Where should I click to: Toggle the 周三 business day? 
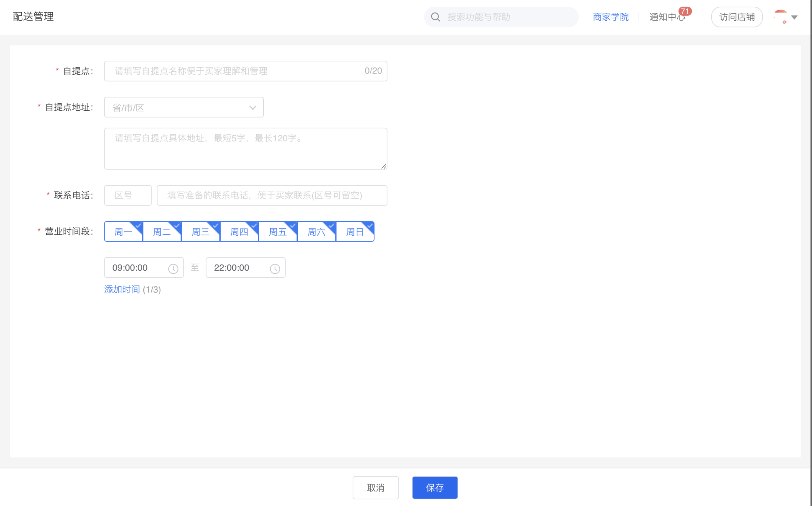point(201,231)
